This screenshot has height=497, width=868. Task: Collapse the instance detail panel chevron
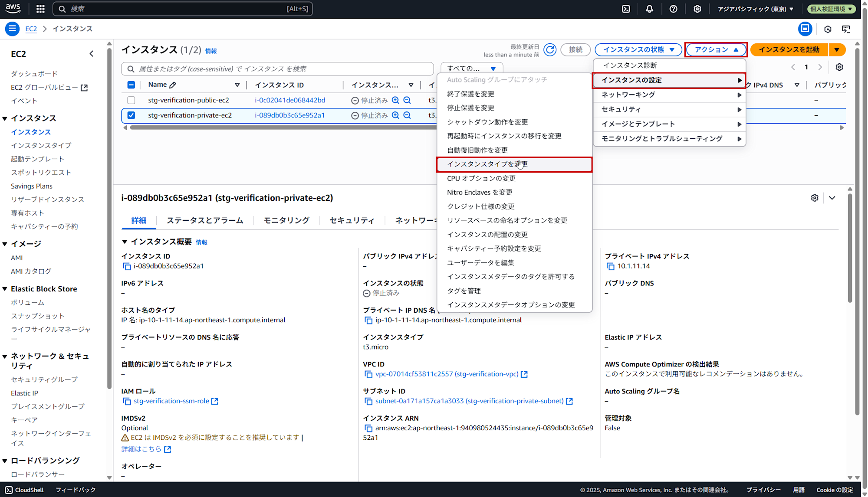coord(832,198)
